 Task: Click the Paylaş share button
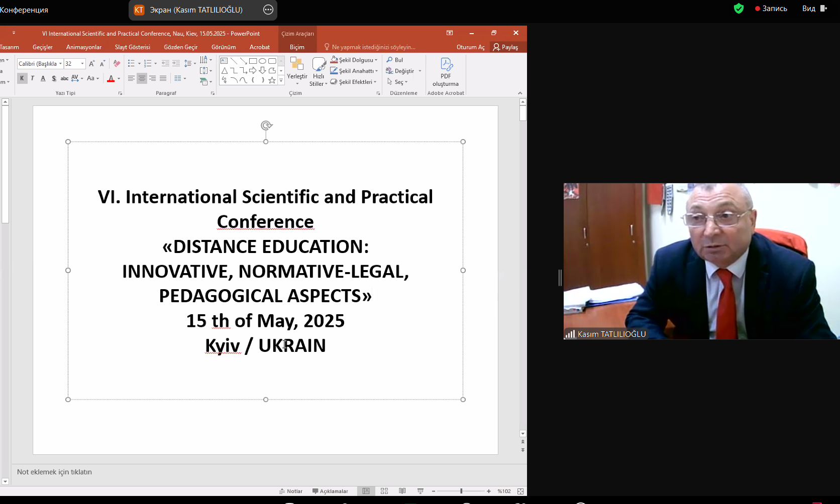[505, 47]
